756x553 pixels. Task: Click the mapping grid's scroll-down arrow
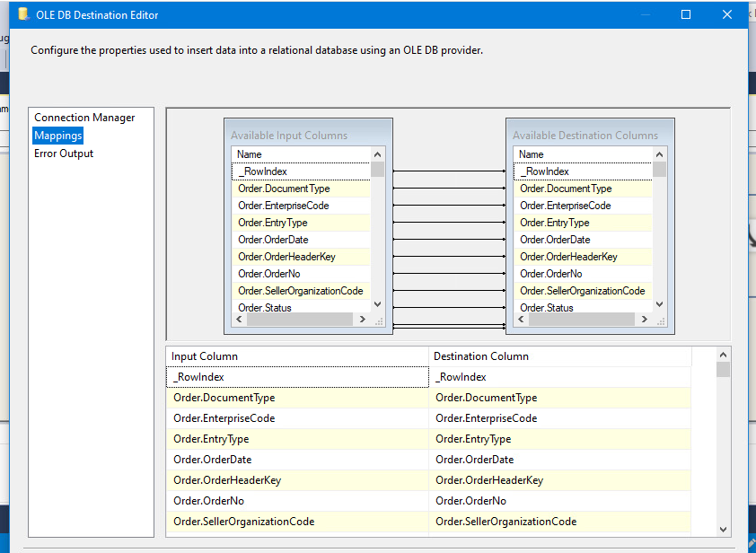723,530
